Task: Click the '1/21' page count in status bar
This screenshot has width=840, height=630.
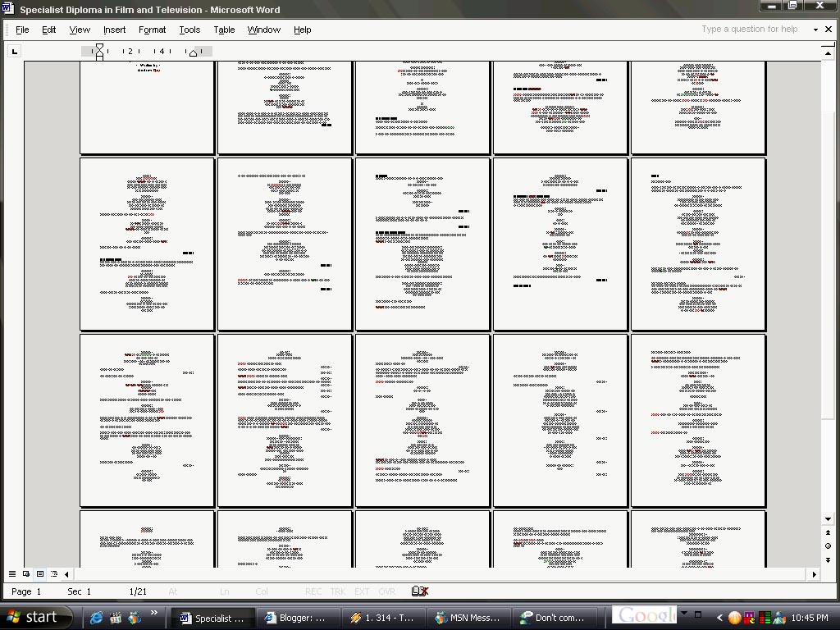Action: pyautogui.click(x=138, y=591)
